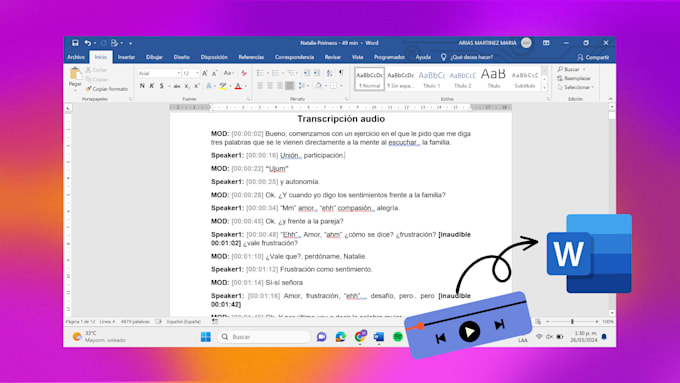Screen dimensions: 680x383
Task: Click the user account avatar
Action: (x=526, y=43)
